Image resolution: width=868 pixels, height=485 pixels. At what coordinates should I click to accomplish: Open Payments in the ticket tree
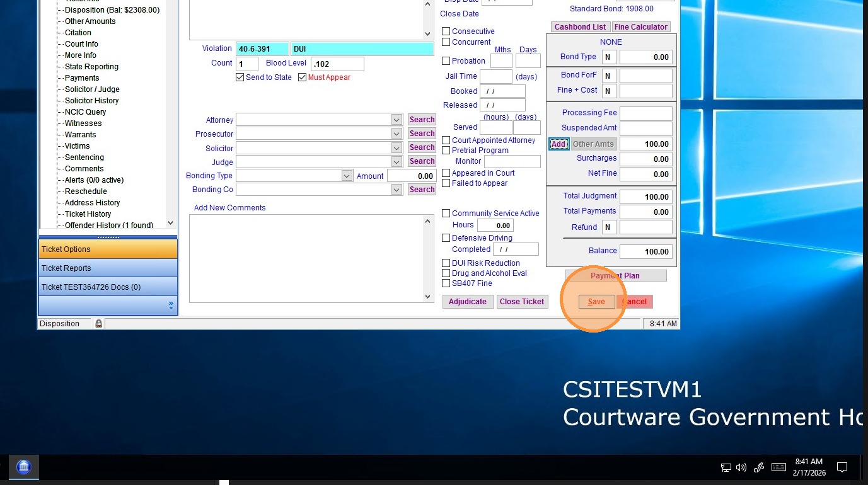click(82, 78)
